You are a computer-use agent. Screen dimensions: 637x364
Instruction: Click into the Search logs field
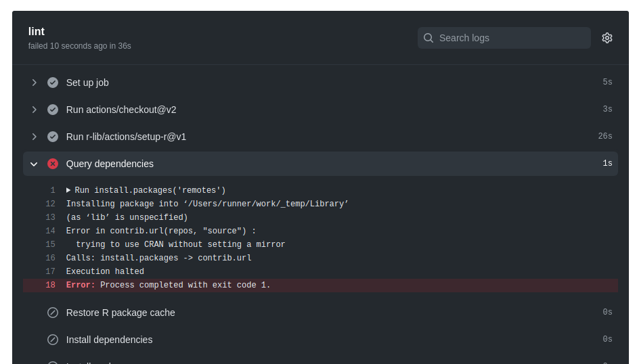(504, 38)
